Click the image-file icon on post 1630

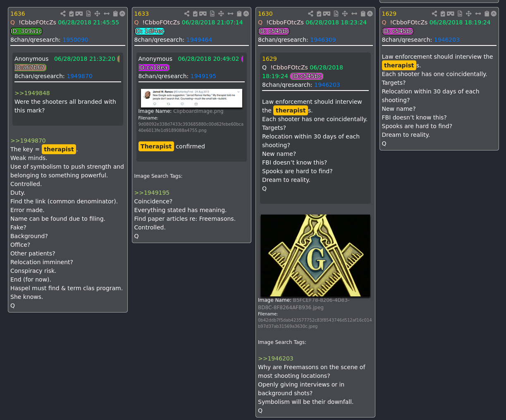pos(336,14)
